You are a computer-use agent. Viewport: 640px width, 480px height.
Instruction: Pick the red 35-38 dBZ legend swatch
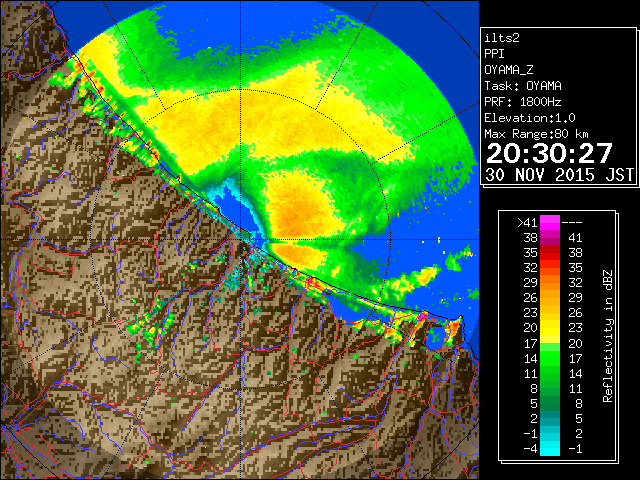pyautogui.click(x=550, y=253)
